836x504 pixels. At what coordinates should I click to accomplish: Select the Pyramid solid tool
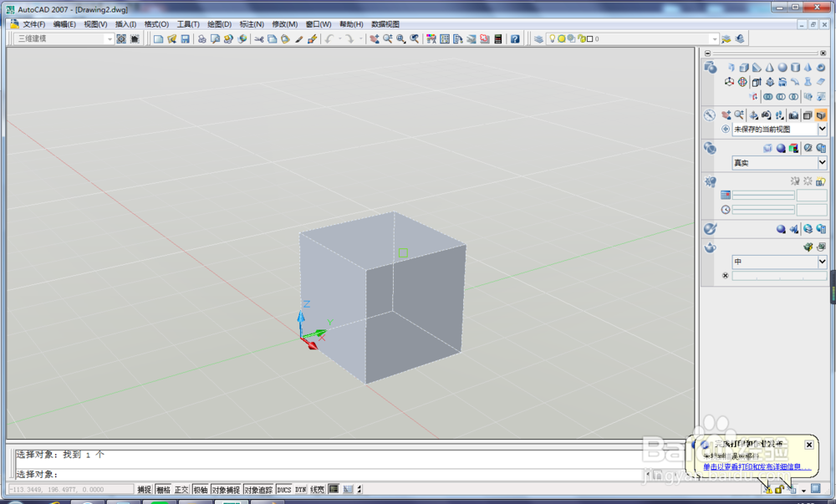808,67
